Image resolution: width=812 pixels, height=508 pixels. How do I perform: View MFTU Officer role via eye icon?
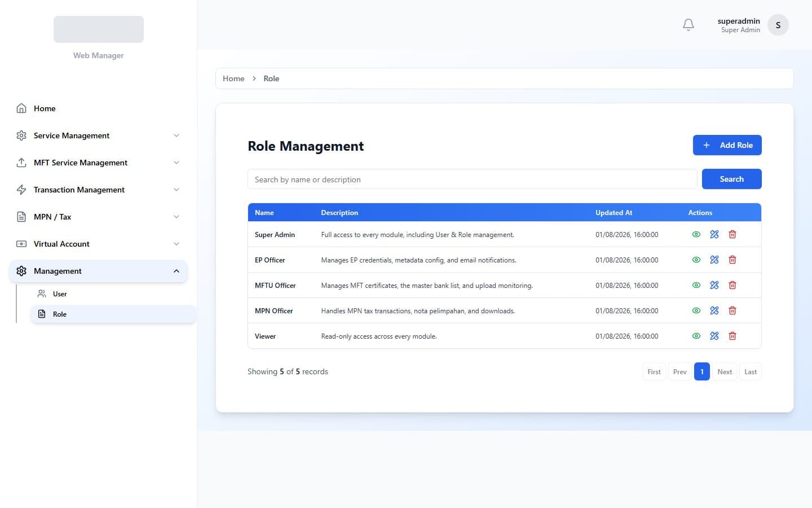pyautogui.click(x=696, y=285)
